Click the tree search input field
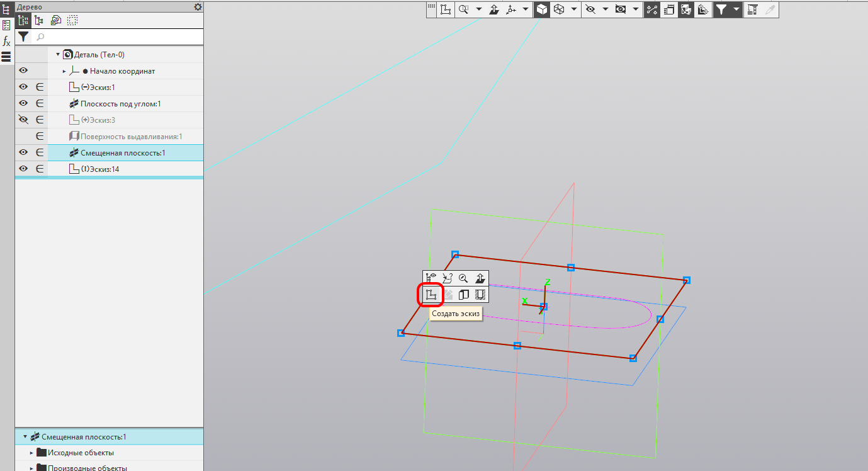 (118, 37)
